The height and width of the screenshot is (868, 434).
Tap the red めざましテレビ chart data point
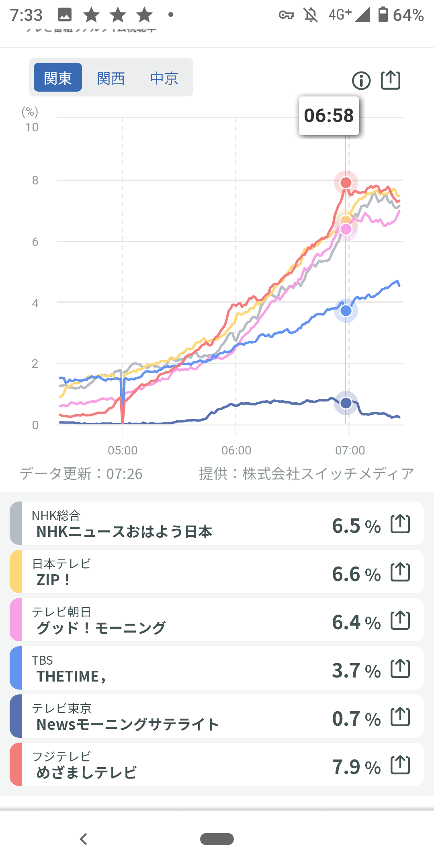(346, 183)
